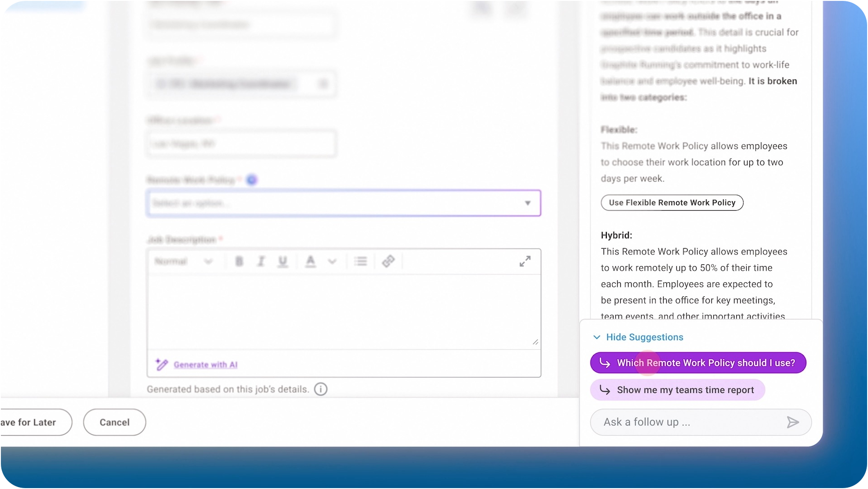Click the Office Location input field

[241, 144]
